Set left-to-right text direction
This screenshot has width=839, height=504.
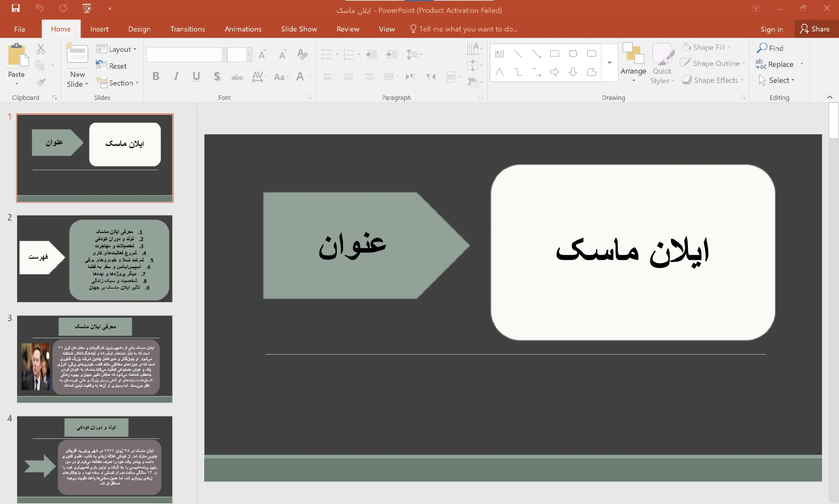click(x=410, y=77)
